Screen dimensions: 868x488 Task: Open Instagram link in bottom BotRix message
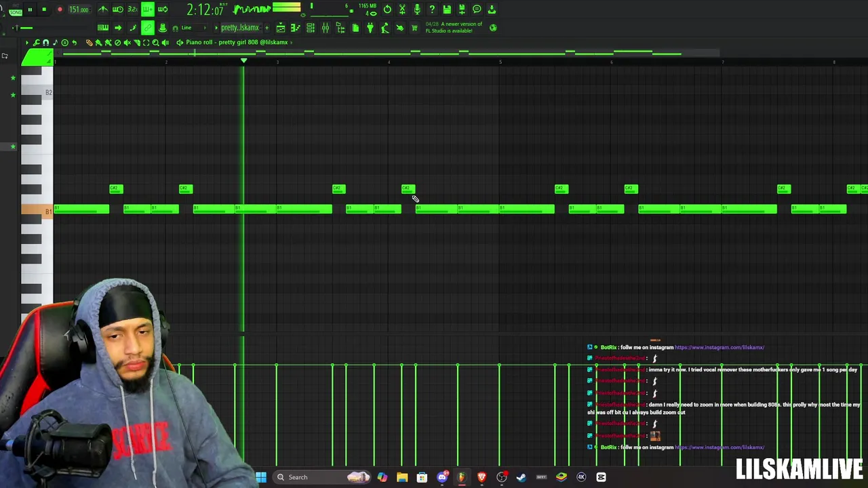pyautogui.click(x=719, y=447)
